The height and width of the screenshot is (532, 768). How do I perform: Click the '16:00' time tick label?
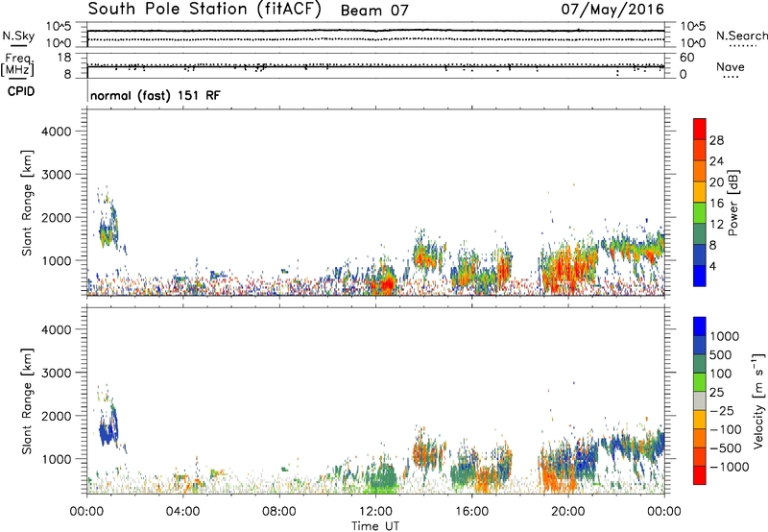[x=471, y=512]
